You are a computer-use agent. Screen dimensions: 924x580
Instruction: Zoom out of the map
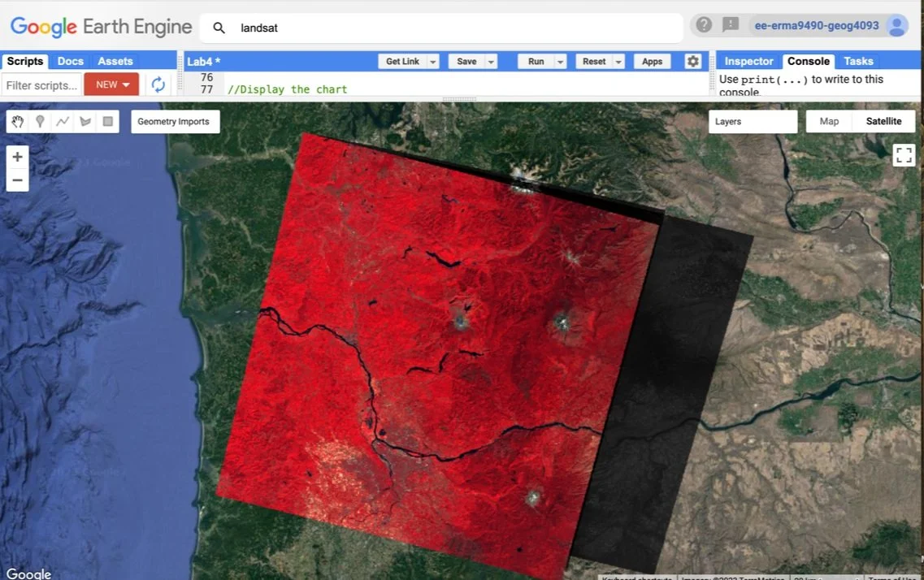pyautogui.click(x=18, y=180)
